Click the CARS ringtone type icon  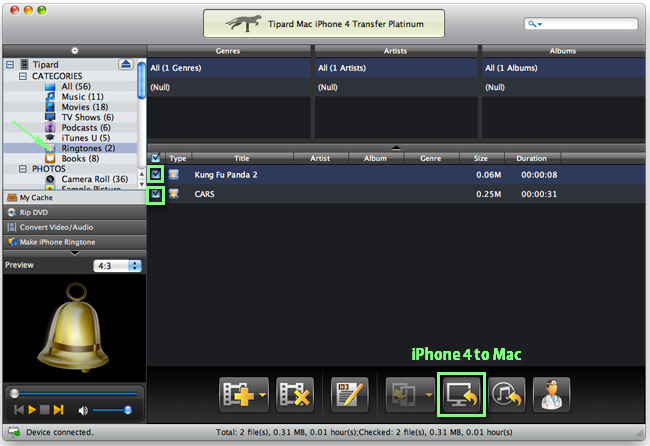coord(174,194)
